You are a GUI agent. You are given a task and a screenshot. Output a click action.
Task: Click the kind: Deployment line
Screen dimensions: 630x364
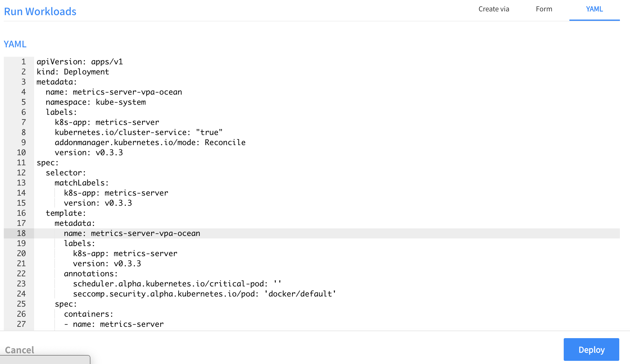click(73, 72)
